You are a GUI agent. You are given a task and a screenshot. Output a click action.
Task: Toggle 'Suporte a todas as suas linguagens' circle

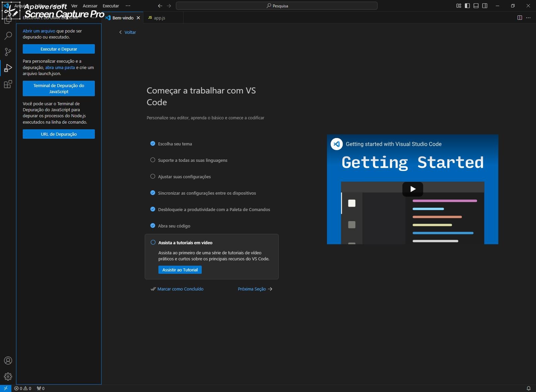point(153,160)
